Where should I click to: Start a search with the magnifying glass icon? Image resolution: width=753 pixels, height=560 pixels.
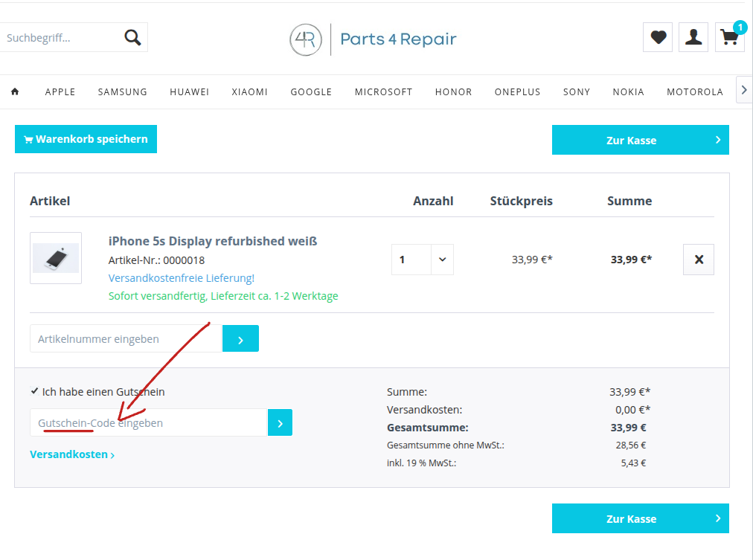[132, 36]
